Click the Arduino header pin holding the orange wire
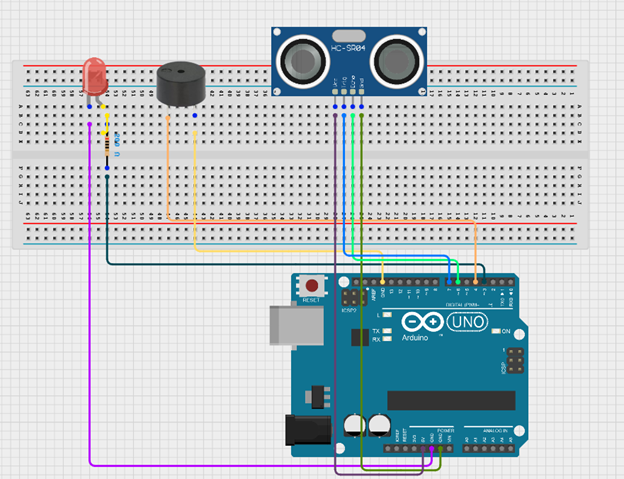The height and width of the screenshot is (479, 624). [x=476, y=282]
